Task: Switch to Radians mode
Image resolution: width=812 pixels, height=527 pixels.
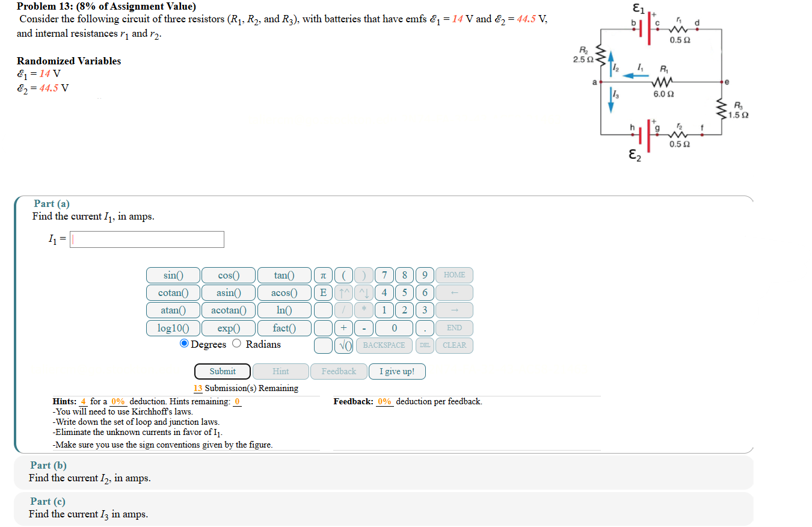Action: coord(236,344)
